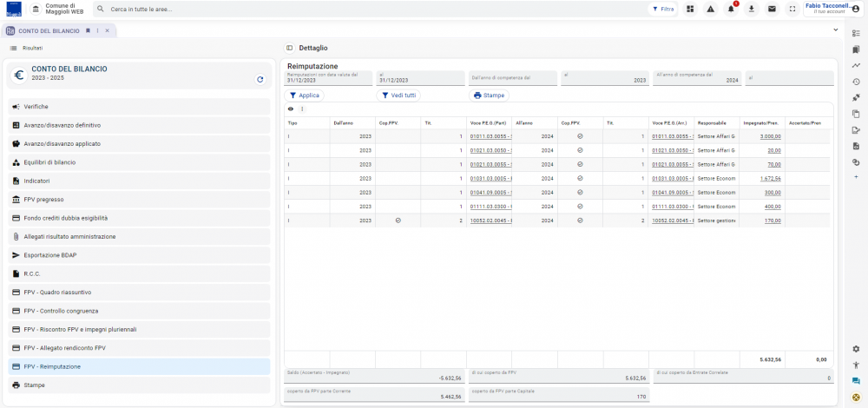Expand the tab bar chevron at top right
This screenshot has height=408, width=868.
(x=836, y=30)
